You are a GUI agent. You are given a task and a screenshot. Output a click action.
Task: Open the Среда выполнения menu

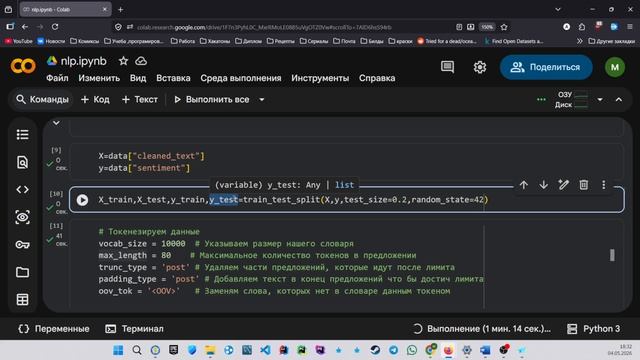click(241, 78)
